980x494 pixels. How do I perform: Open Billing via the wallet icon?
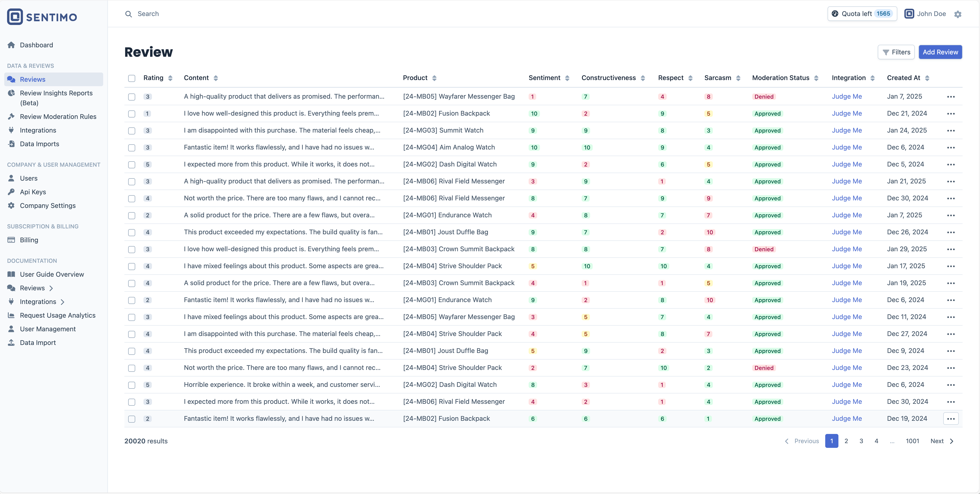(x=11, y=240)
